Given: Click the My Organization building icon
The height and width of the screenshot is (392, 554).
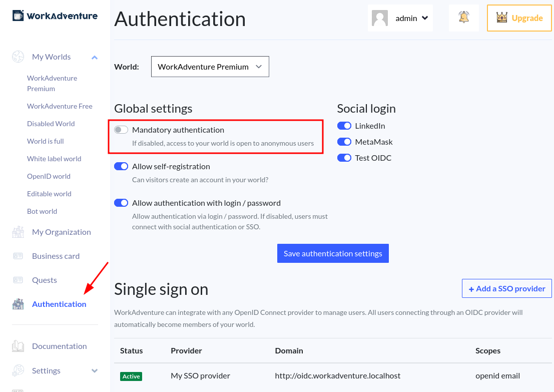Looking at the screenshot, I should tap(18, 232).
